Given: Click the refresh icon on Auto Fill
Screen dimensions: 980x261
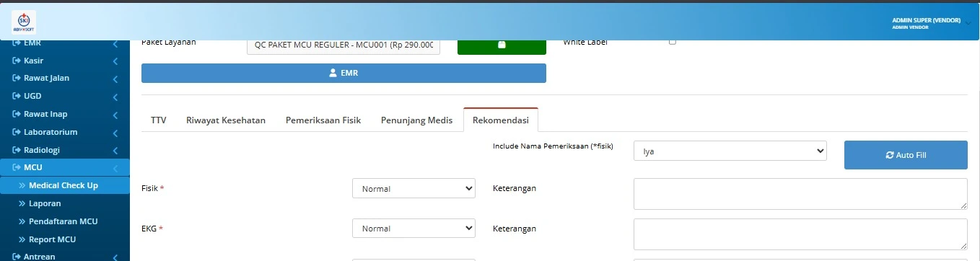Looking at the screenshot, I should tap(889, 155).
